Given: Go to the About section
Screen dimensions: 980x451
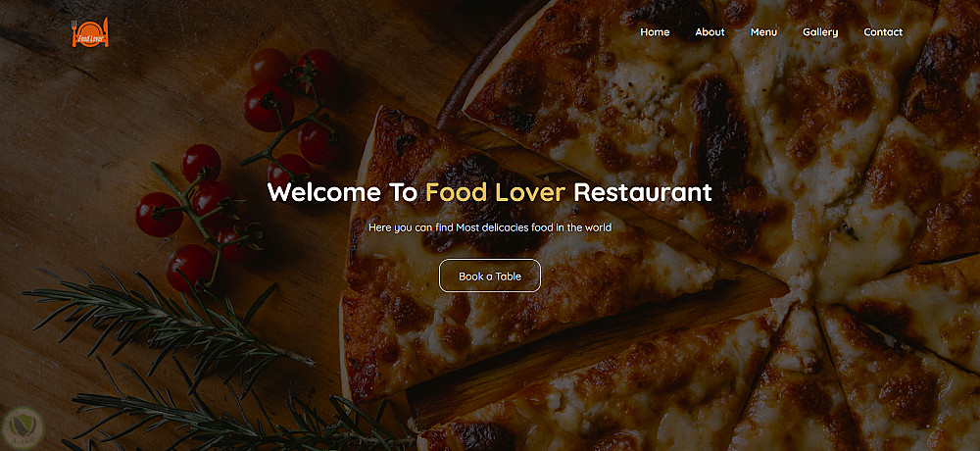Looking at the screenshot, I should 710,32.
